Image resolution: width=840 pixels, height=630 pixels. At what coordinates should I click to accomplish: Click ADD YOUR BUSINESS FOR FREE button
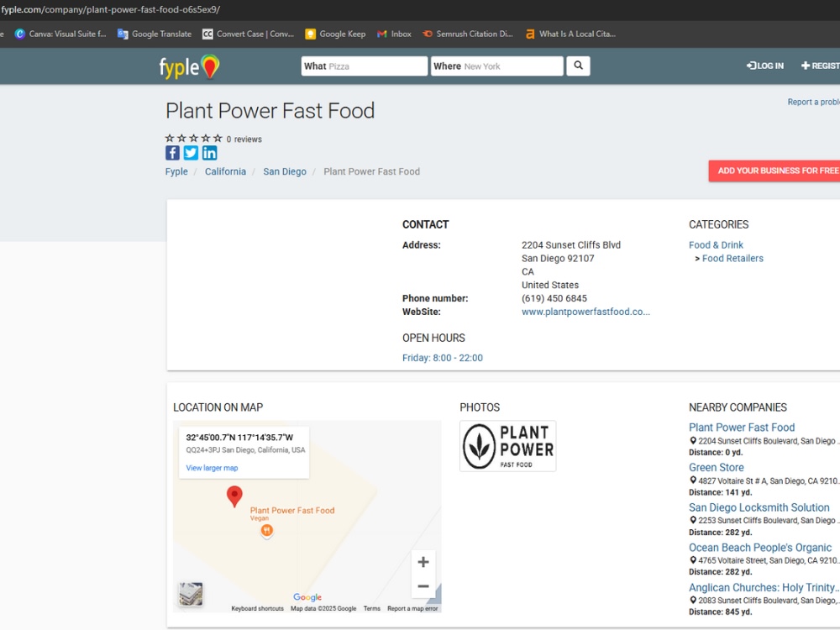(x=774, y=171)
